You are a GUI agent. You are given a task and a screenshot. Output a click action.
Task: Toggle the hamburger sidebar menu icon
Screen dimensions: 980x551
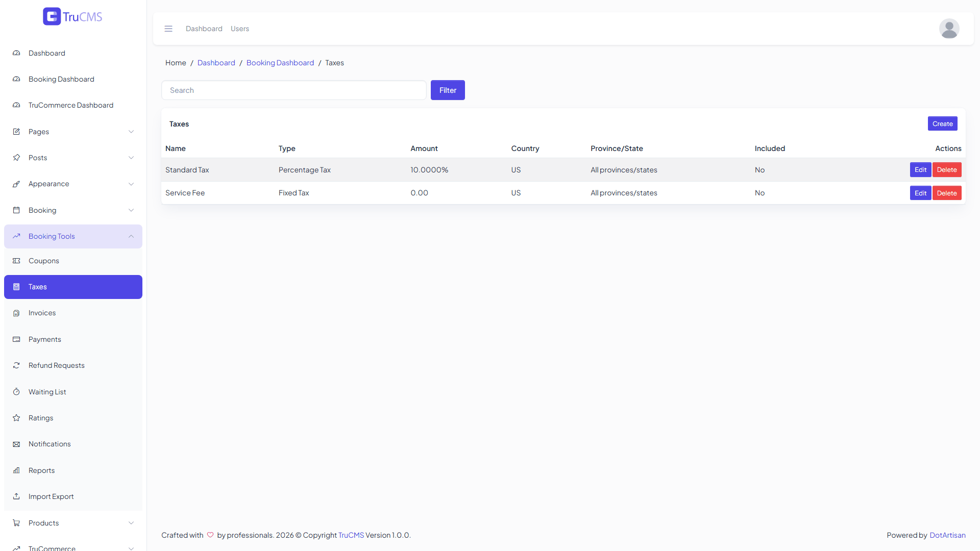click(168, 29)
